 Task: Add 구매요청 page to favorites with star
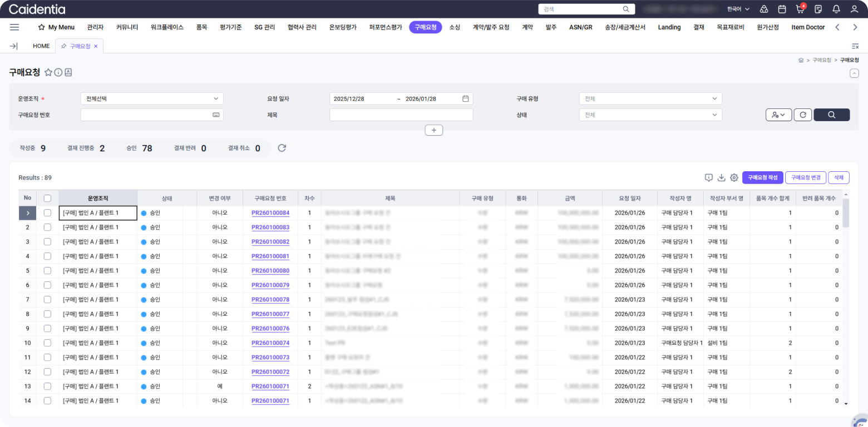(x=48, y=72)
